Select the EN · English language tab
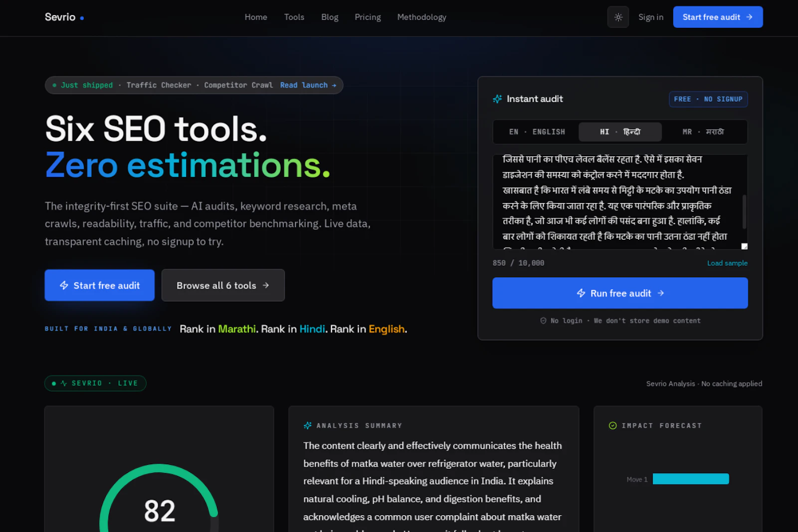This screenshot has height=532, width=798. click(x=537, y=132)
